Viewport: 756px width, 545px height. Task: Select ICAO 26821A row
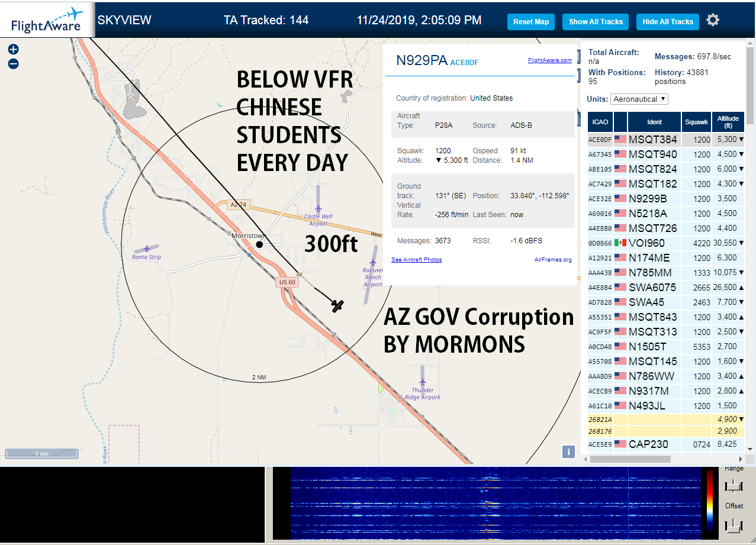(666, 420)
